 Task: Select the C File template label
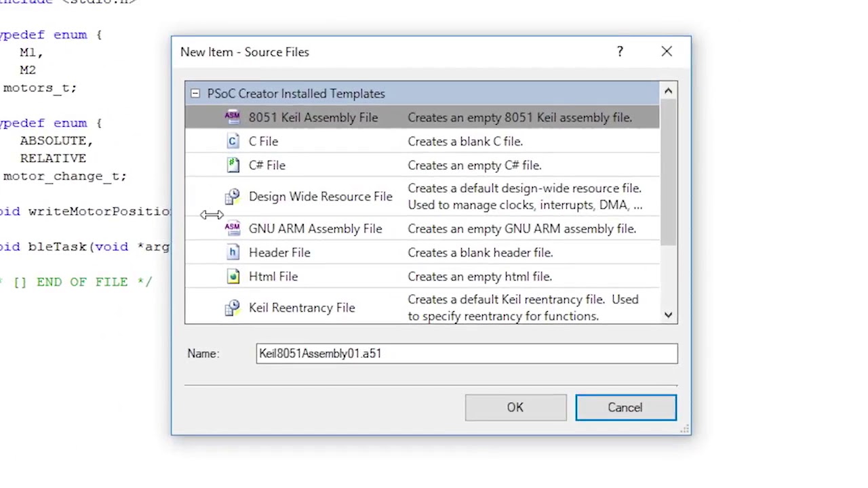(263, 141)
